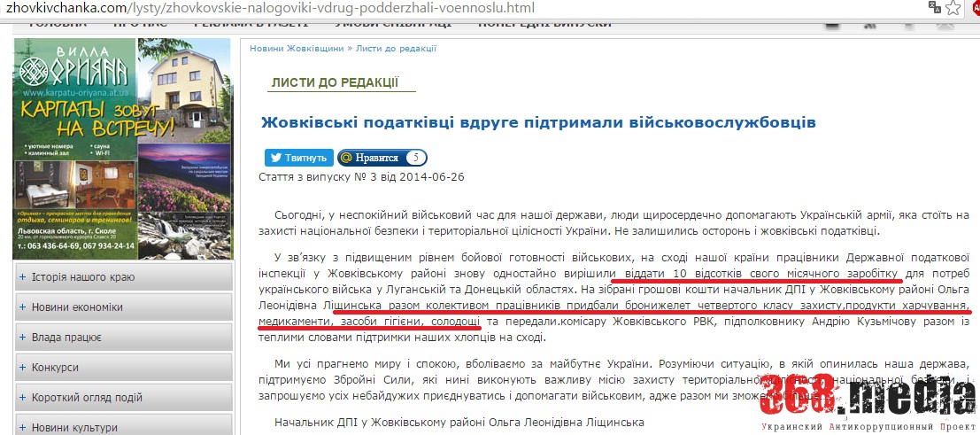Open the Новини Жовківщини breadcrumb link
This screenshot has width=980, height=435.
coord(292,49)
